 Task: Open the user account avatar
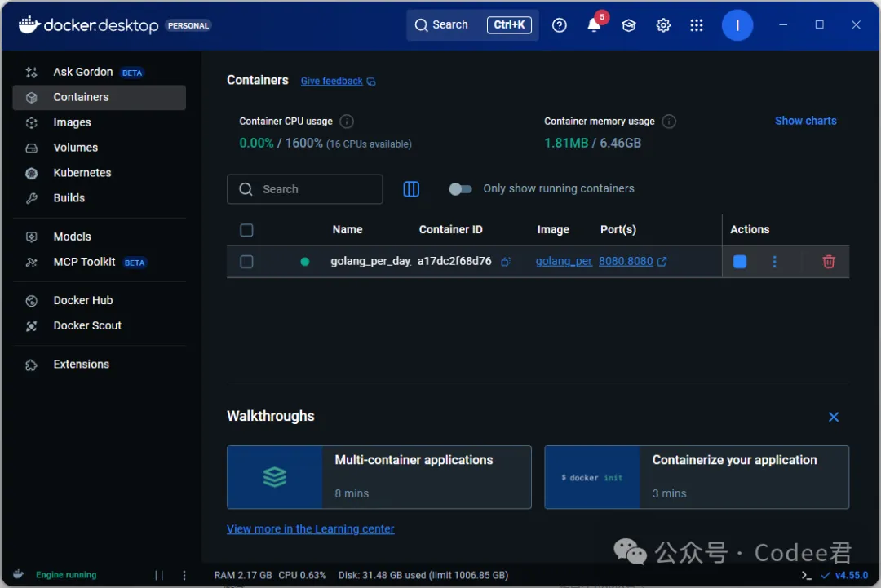[737, 25]
